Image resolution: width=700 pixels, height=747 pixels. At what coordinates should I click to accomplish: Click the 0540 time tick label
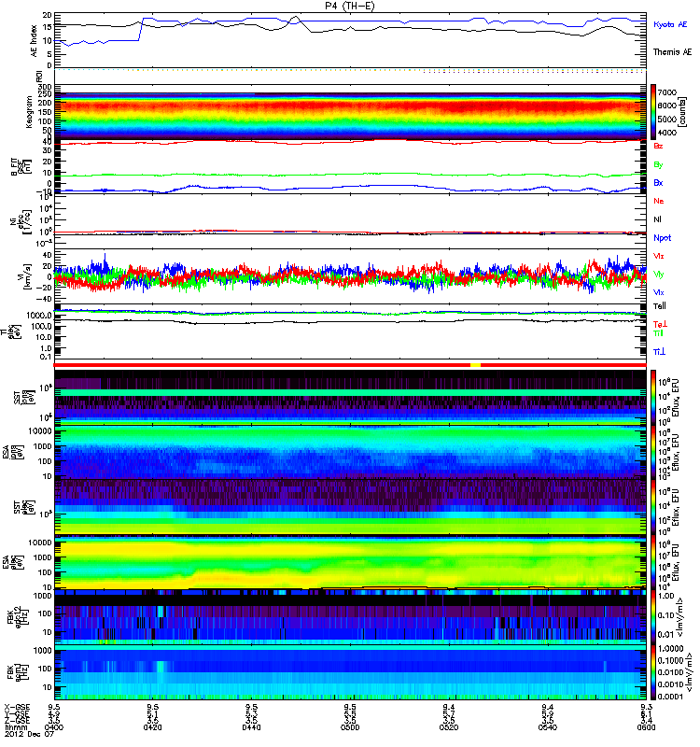[x=548, y=727]
